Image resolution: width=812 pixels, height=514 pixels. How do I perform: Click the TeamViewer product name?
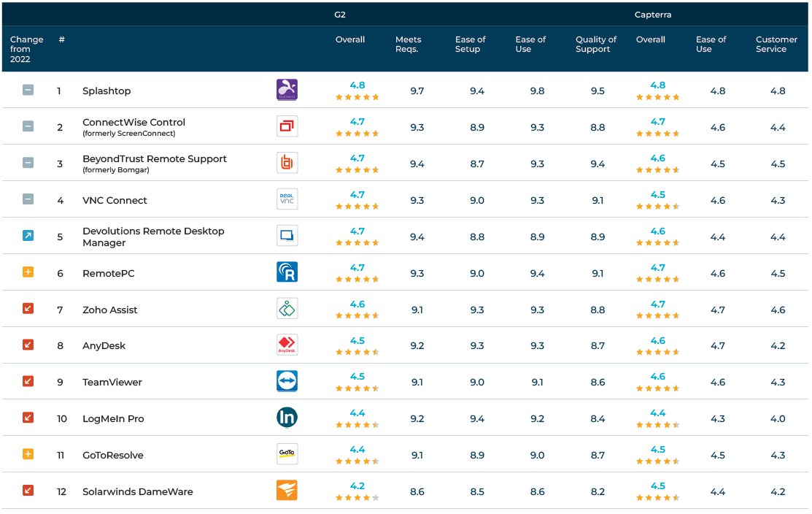point(112,383)
